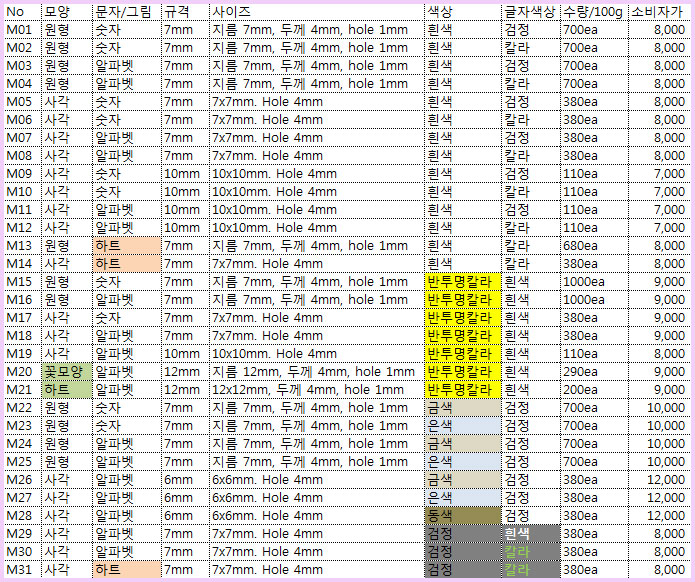
Task: Click '은색' cell in row M23
Action: pos(463,426)
